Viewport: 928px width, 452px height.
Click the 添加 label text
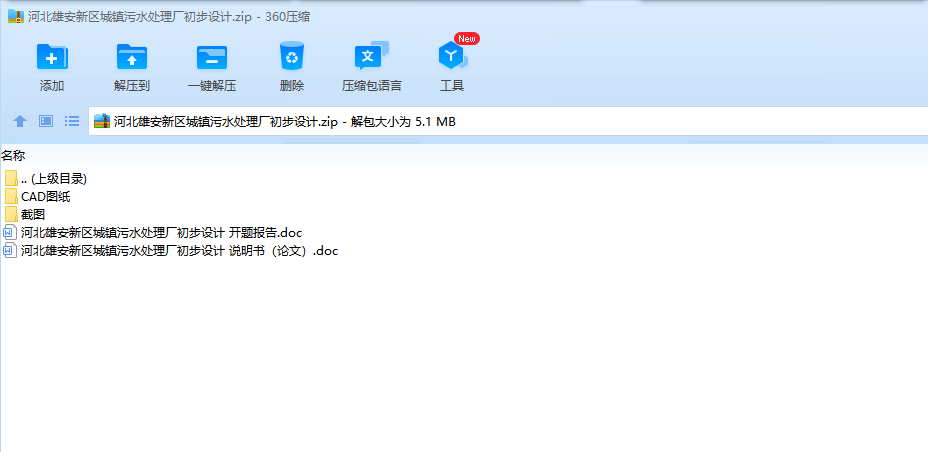[x=52, y=86]
